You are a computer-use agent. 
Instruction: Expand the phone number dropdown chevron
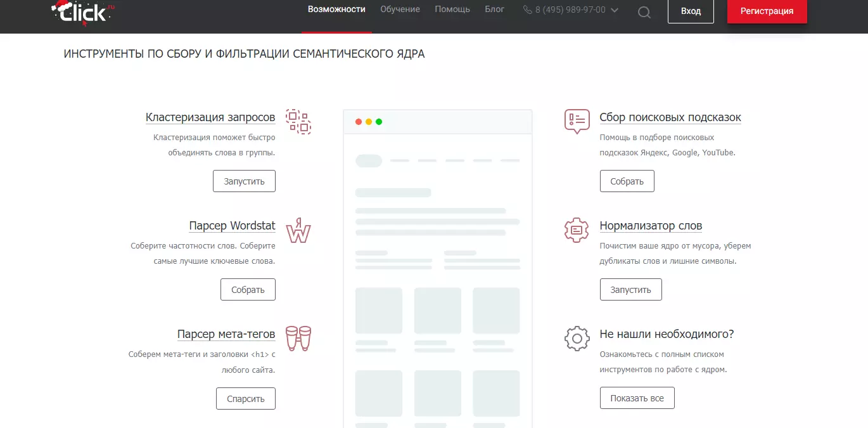614,10
